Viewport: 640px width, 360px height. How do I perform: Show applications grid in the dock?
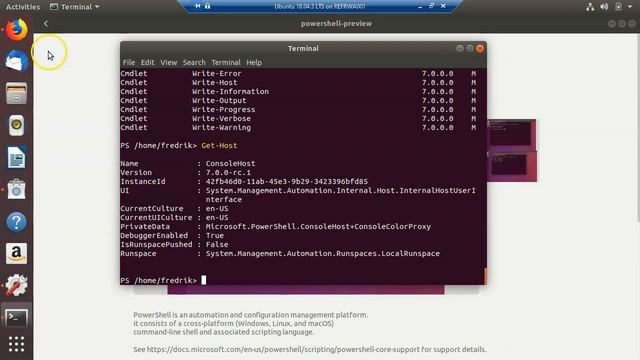pyautogui.click(x=16, y=344)
